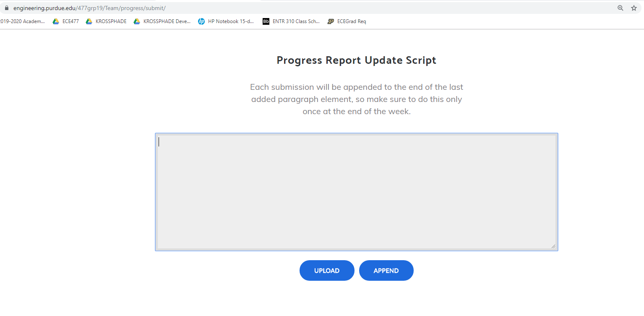
Task: Focus the progress report text area
Action: click(x=357, y=192)
